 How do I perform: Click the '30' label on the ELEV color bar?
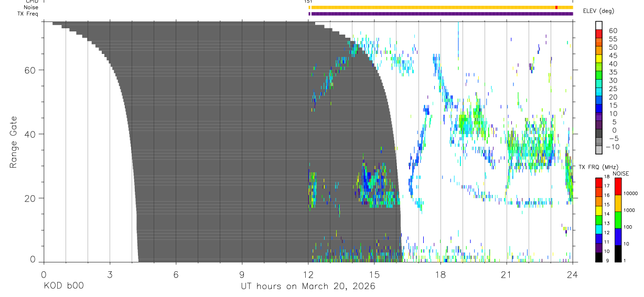point(613,80)
